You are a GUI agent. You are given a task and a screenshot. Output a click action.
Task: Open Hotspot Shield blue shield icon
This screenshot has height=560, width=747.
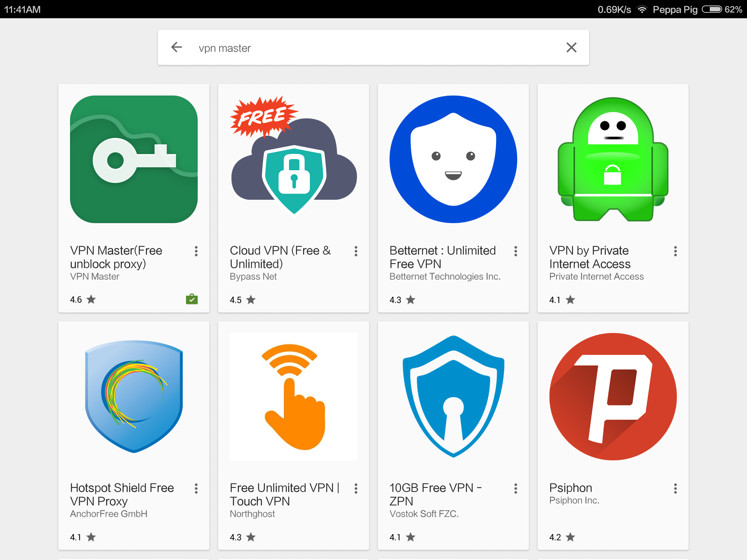pos(134,397)
